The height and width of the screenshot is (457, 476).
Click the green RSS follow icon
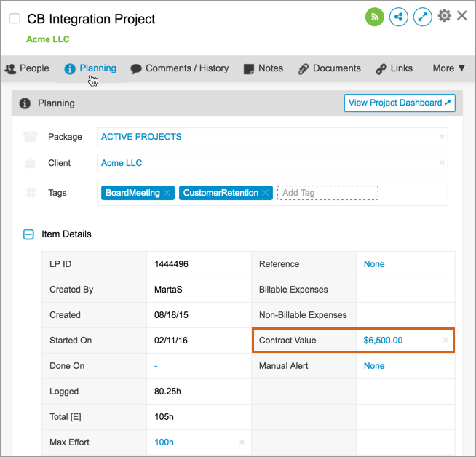coord(374,17)
